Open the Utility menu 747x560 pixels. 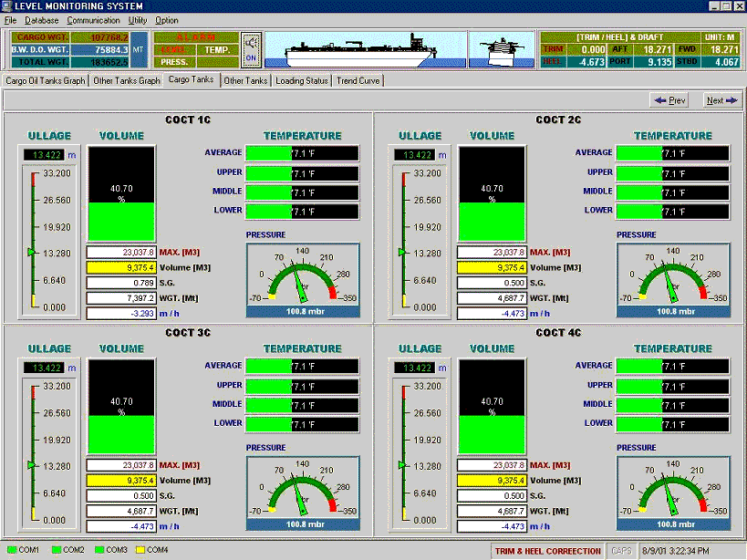[x=138, y=20]
